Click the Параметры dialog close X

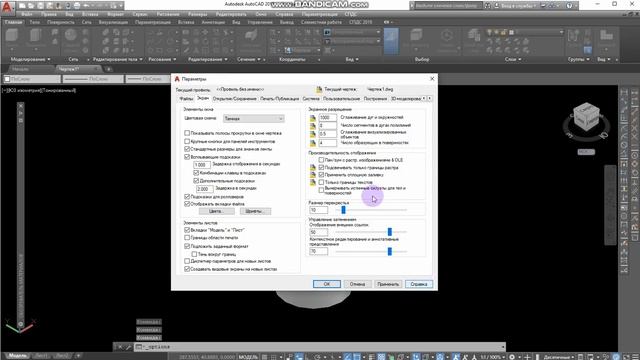432,78
